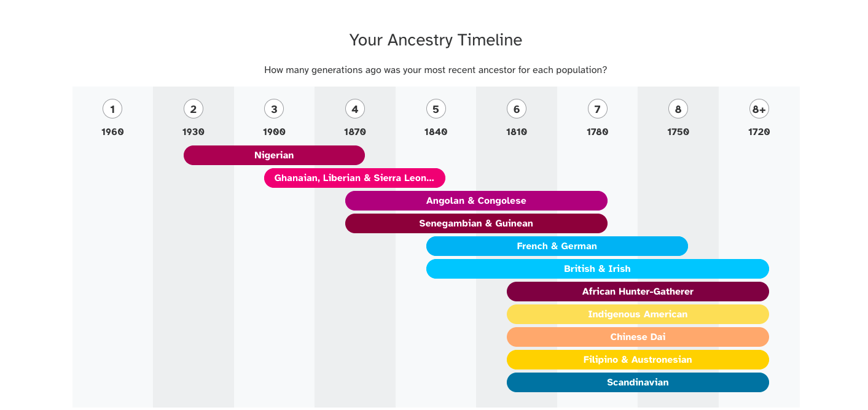Click the British & Irish bar
Viewport: 868px width, 410px height.
pyautogui.click(x=597, y=269)
